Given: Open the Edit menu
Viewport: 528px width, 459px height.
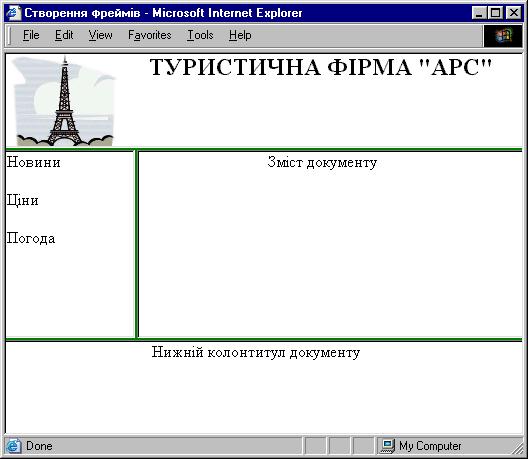Looking at the screenshot, I should [64, 35].
